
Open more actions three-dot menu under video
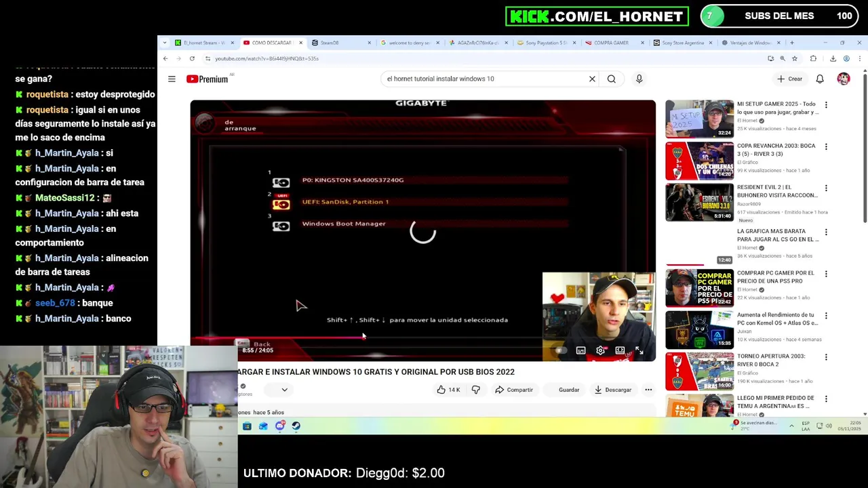click(648, 390)
